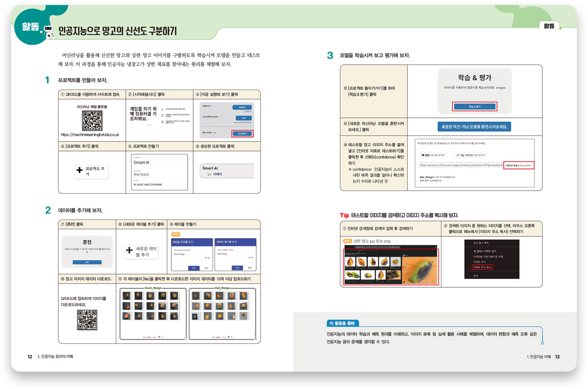The image size is (588, 389).
Task: Click the image URL input field
Action: coord(461,165)
